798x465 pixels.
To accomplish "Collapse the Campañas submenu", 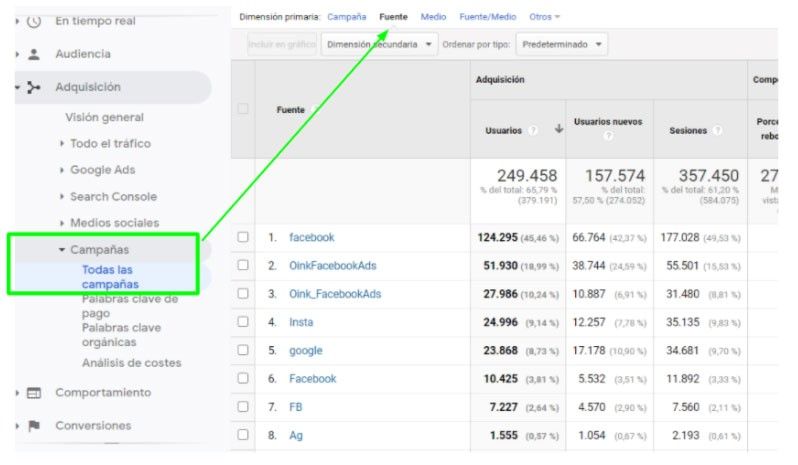I will click(x=62, y=250).
